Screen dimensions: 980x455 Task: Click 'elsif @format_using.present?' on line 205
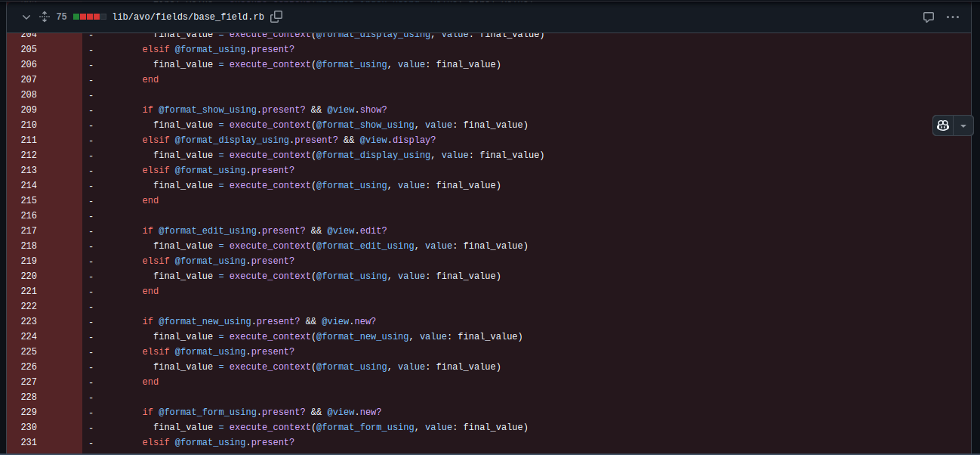(x=218, y=49)
